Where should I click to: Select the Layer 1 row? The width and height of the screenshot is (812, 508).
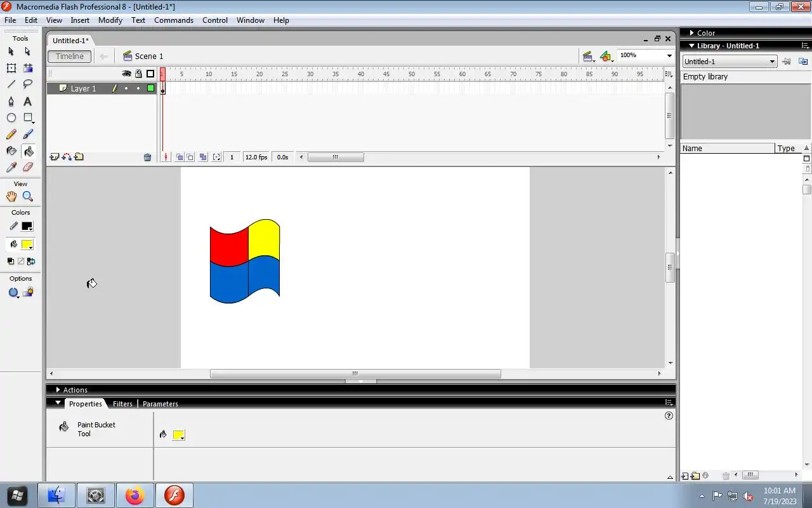click(101, 88)
